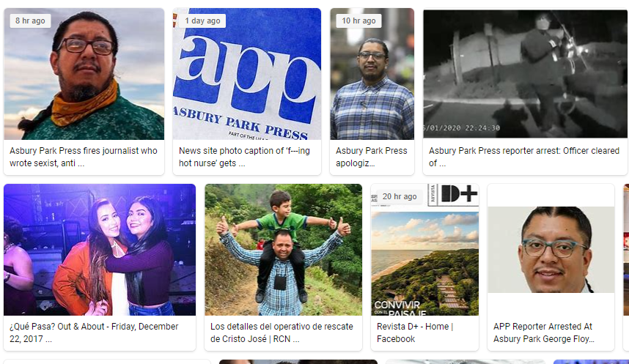Open the two women hugging nightclub photo
This screenshot has height=364, width=629.
(x=100, y=250)
